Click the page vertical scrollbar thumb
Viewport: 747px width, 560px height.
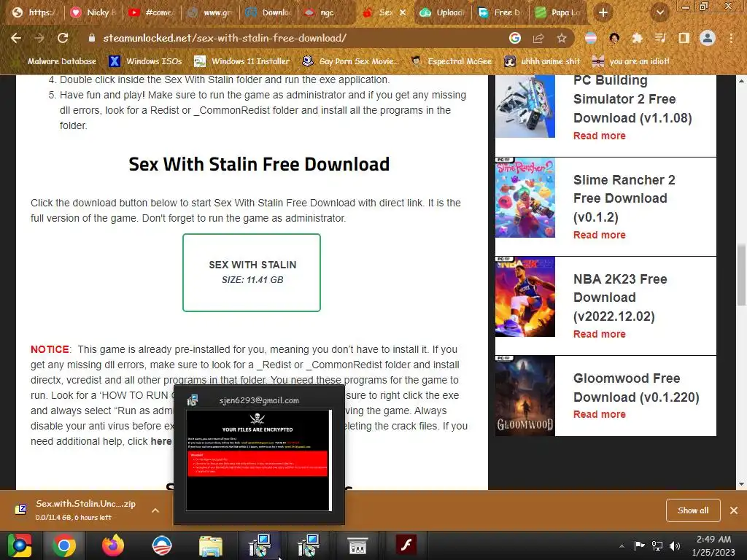click(x=741, y=274)
